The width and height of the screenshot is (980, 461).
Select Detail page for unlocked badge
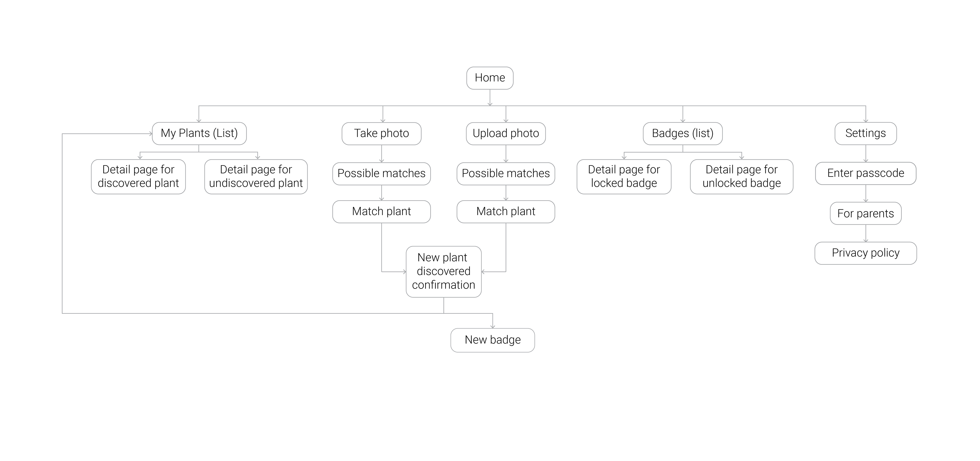click(741, 177)
